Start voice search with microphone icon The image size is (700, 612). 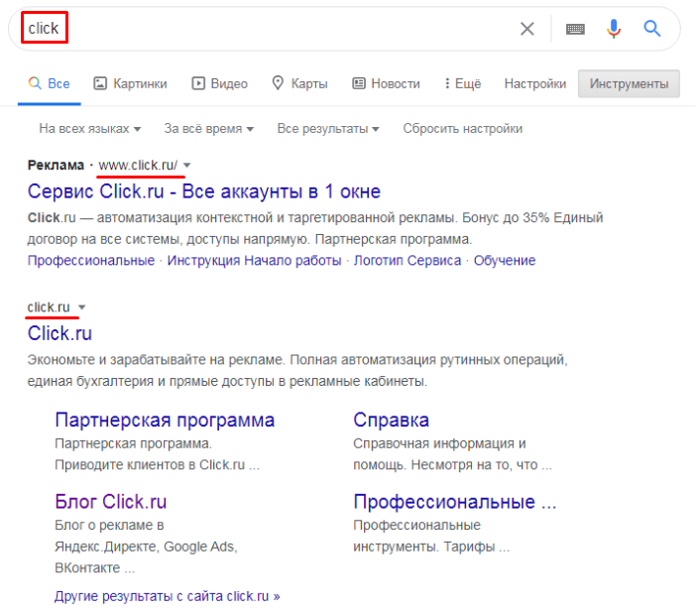point(614,29)
